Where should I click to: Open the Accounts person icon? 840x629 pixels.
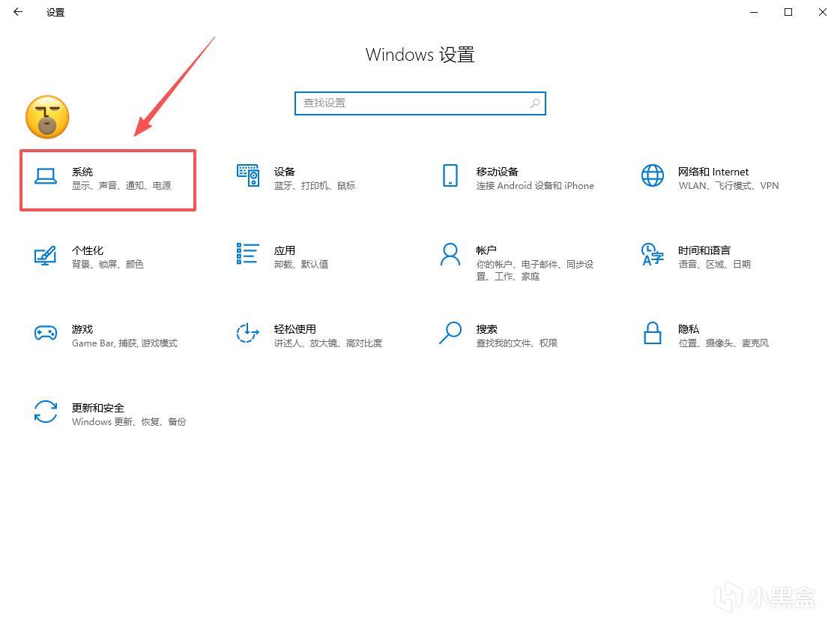click(450, 254)
